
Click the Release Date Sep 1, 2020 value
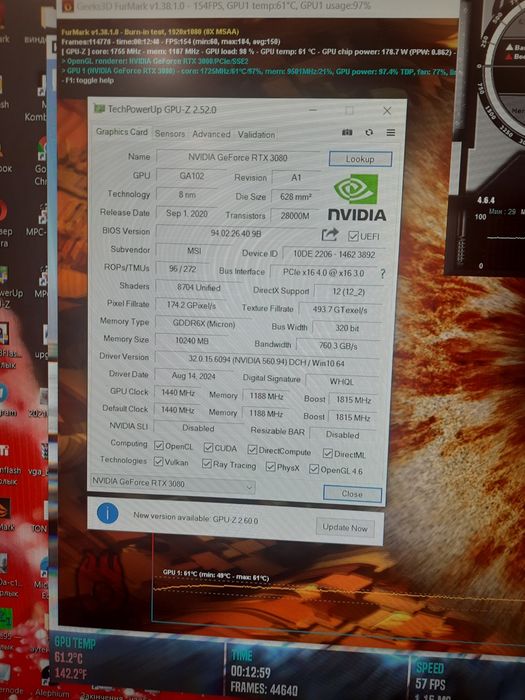pyautogui.click(x=187, y=213)
